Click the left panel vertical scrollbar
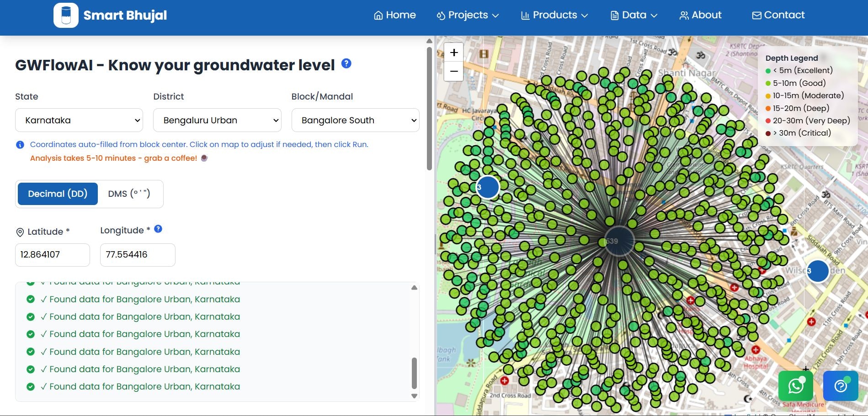 [x=429, y=109]
